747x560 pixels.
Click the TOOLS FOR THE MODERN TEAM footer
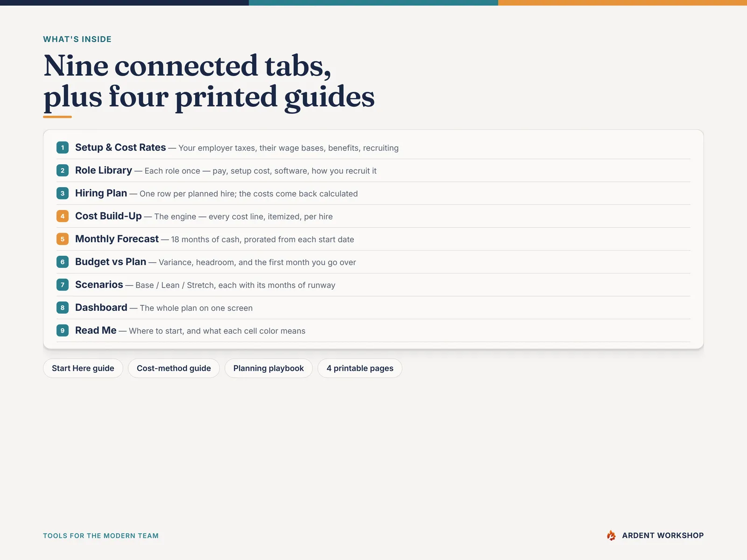point(101,536)
